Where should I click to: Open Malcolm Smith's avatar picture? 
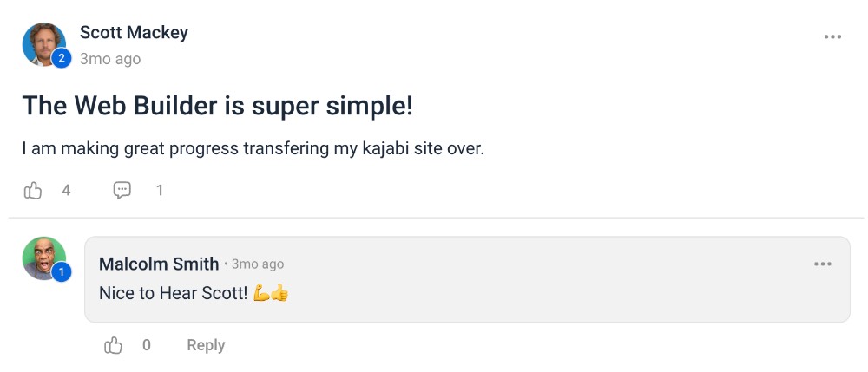pos(42,257)
